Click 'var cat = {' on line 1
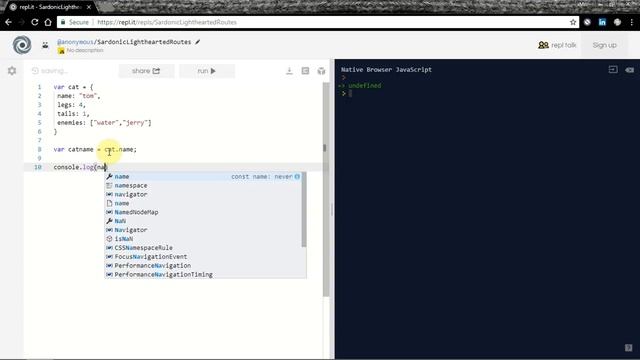The image size is (640, 360). pyautogui.click(x=73, y=87)
